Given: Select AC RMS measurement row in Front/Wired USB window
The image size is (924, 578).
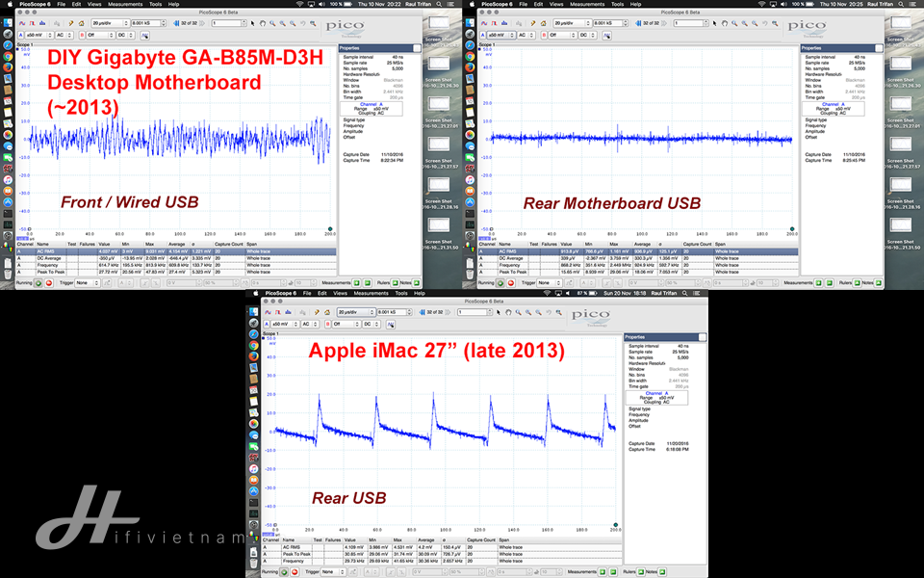Looking at the screenshot, I should click(x=176, y=251).
